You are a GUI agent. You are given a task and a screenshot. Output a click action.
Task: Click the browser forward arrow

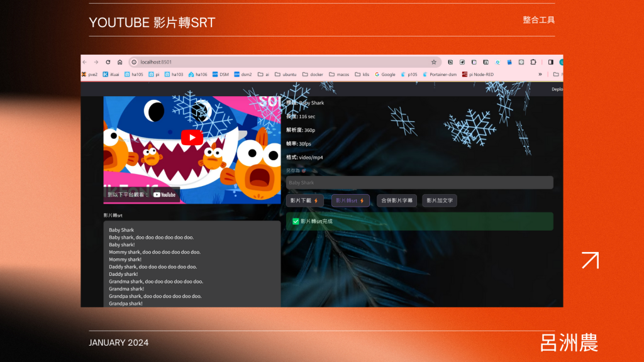(96, 62)
